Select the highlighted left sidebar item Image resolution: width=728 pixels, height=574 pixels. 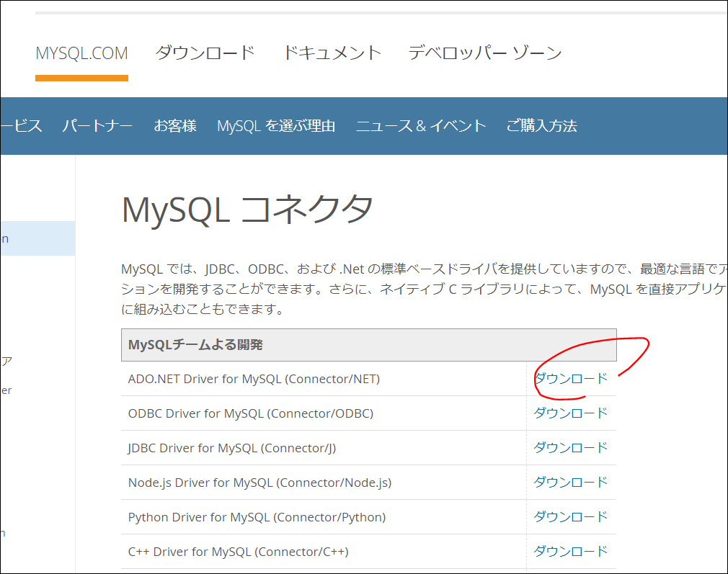(x=37, y=238)
